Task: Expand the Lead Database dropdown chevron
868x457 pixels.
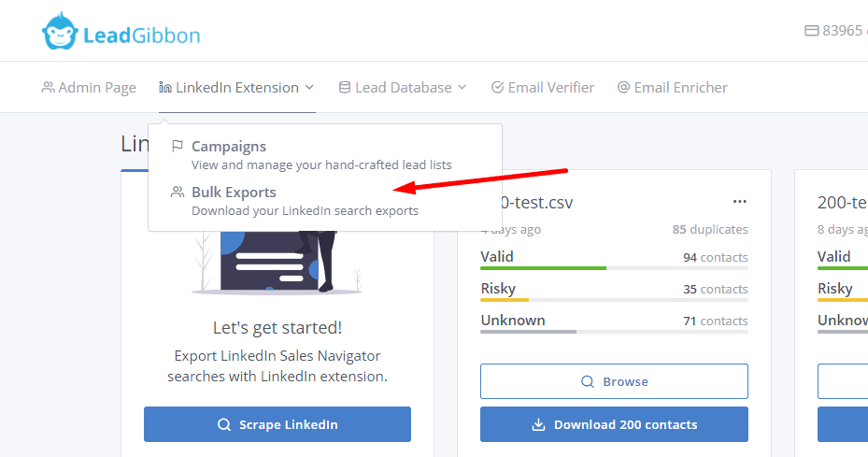Action: tap(462, 88)
